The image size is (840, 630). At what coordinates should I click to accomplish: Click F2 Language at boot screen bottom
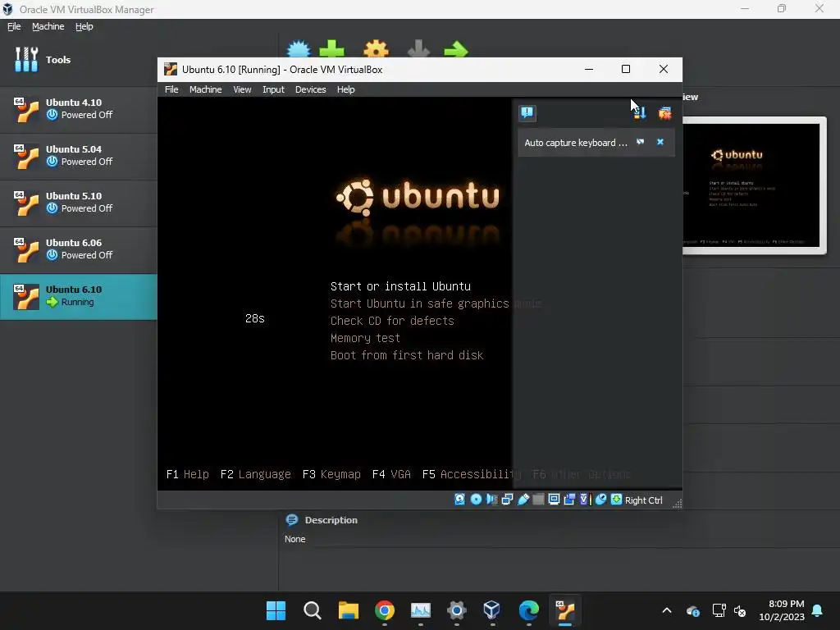tap(256, 474)
